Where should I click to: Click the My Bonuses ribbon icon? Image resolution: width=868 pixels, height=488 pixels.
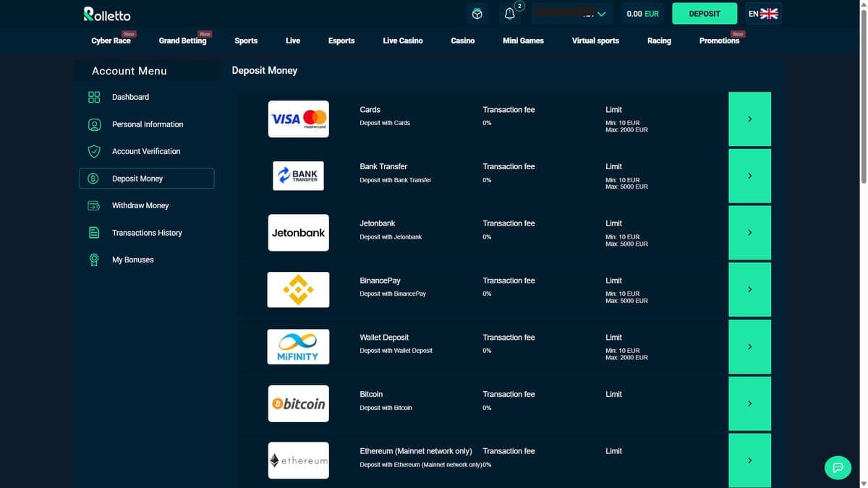pos(94,260)
